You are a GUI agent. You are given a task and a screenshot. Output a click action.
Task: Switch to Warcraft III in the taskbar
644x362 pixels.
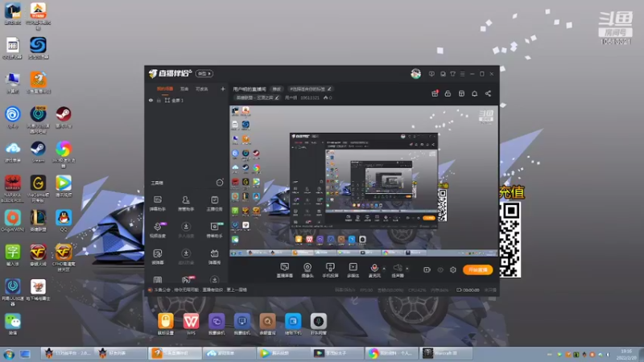pyautogui.click(x=446, y=353)
